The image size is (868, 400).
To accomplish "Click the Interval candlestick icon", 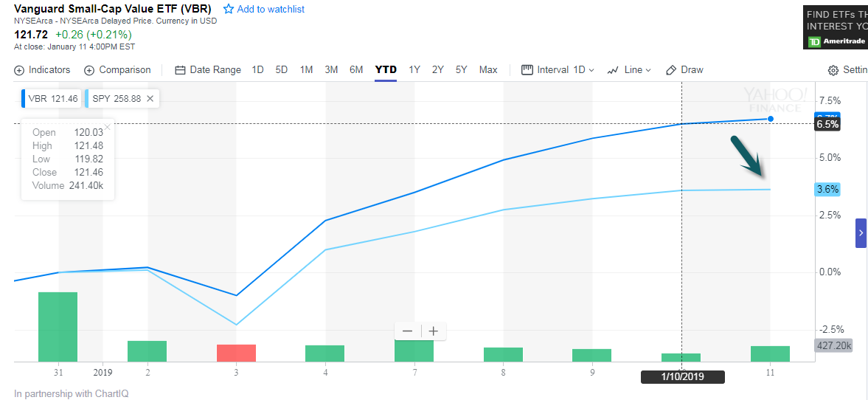I will coord(527,70).
